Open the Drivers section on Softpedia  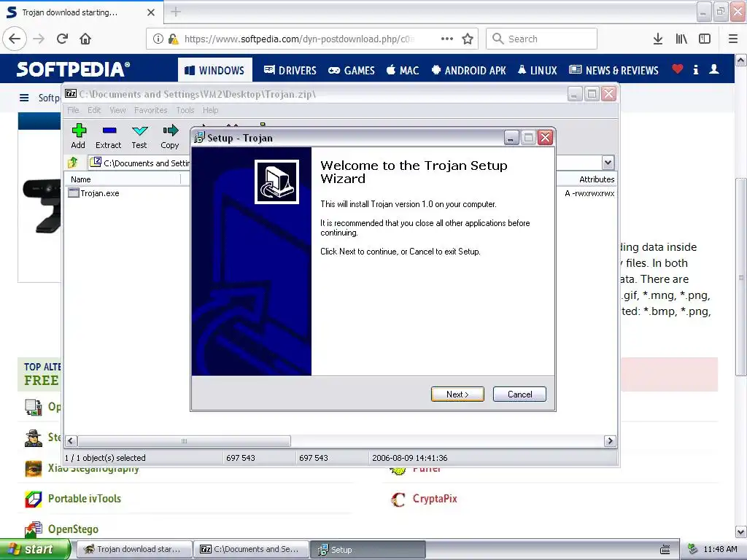coord(290,71)
